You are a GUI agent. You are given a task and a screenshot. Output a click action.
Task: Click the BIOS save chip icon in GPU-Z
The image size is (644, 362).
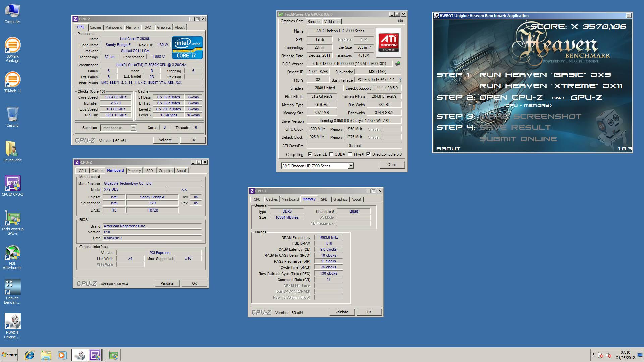[x=398, y=63]
